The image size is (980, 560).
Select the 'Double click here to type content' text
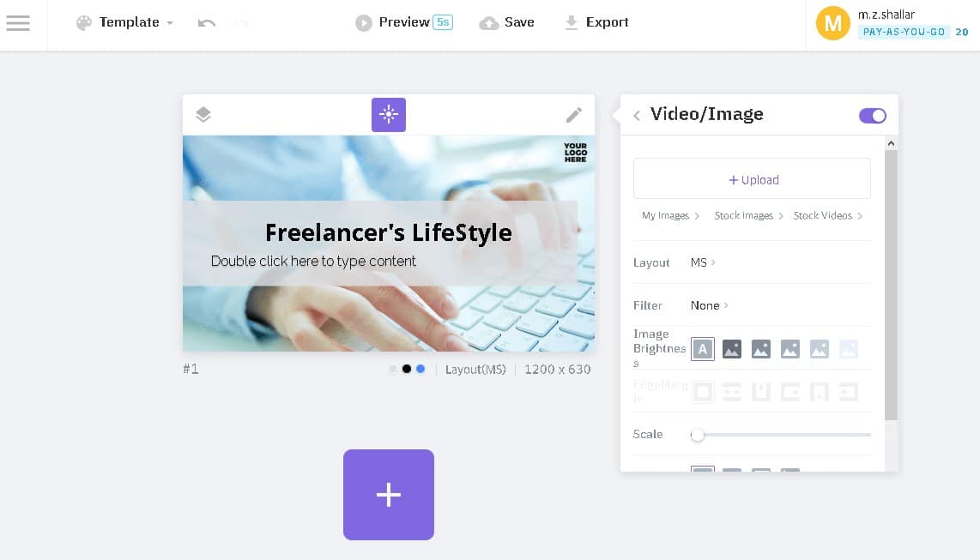(x=313, y=261)
